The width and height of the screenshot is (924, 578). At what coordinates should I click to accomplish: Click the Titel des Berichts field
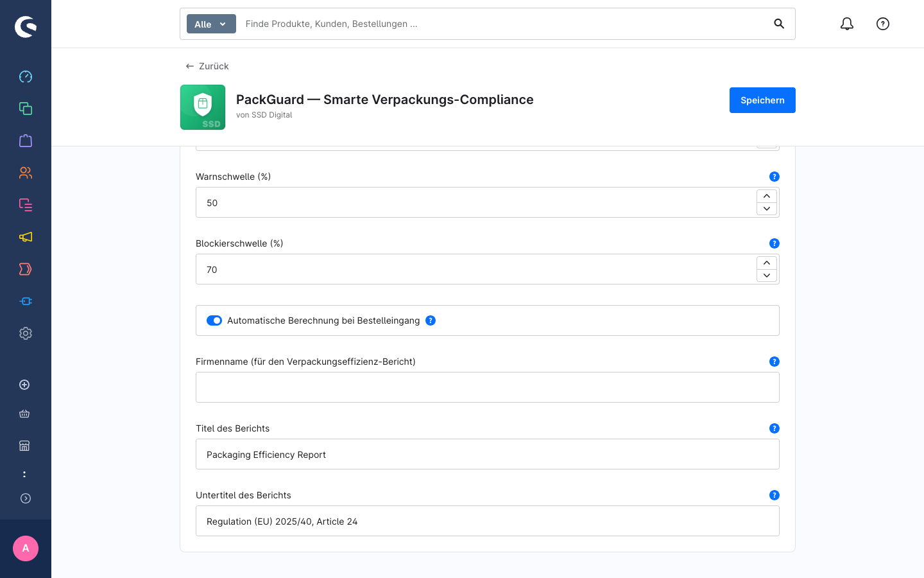(x=488, y=454)
